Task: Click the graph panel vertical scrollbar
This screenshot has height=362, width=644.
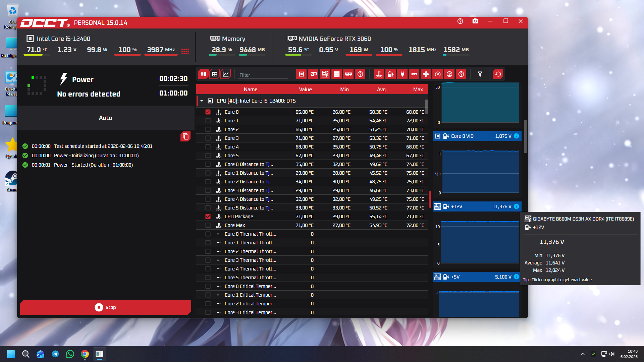Action: (x=525, y=137)
